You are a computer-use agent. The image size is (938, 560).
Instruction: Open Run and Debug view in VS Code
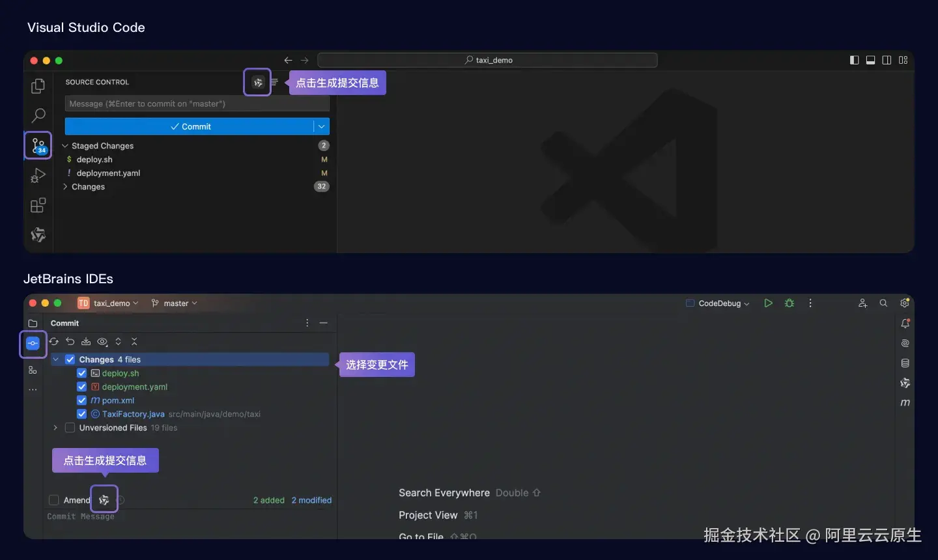tap(38, 175)
